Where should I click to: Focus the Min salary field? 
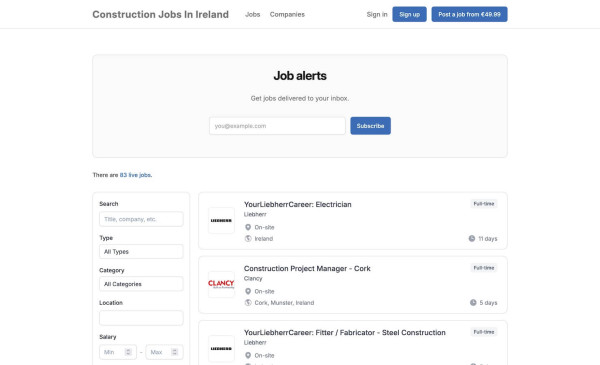[x=118, y=352]
